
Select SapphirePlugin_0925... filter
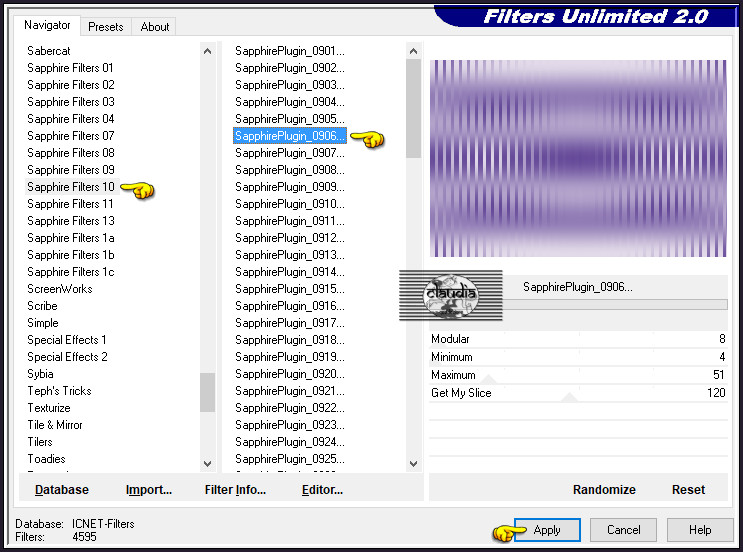coord(290,459)
